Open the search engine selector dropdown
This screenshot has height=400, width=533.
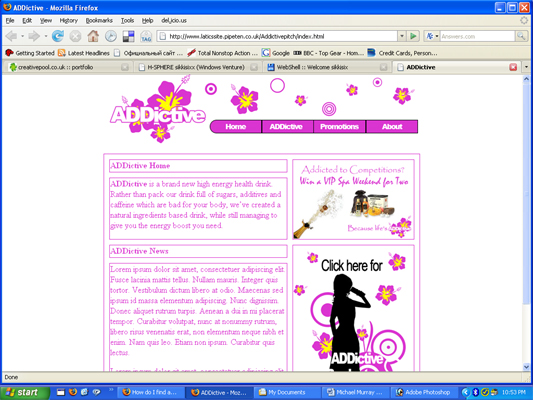432,36
